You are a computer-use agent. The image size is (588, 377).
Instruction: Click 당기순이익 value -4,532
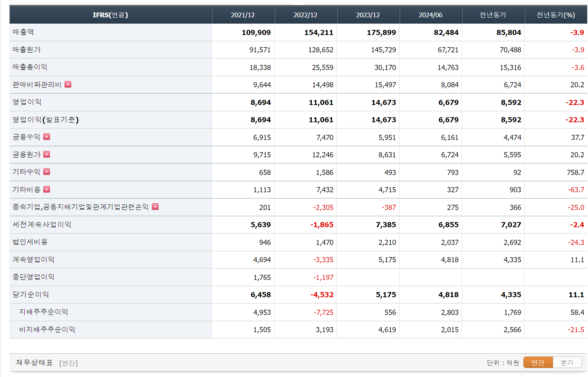click(322, 295)
